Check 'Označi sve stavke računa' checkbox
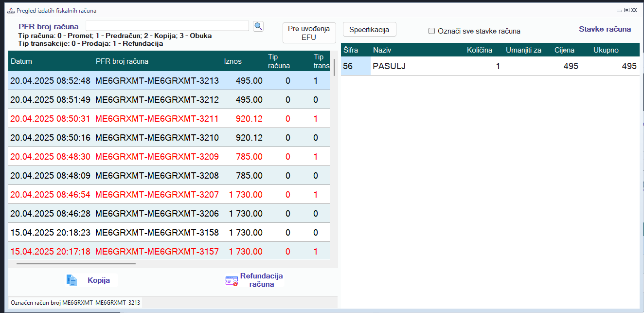This screenshot has height=313, width=644. [x=431, y=31]
